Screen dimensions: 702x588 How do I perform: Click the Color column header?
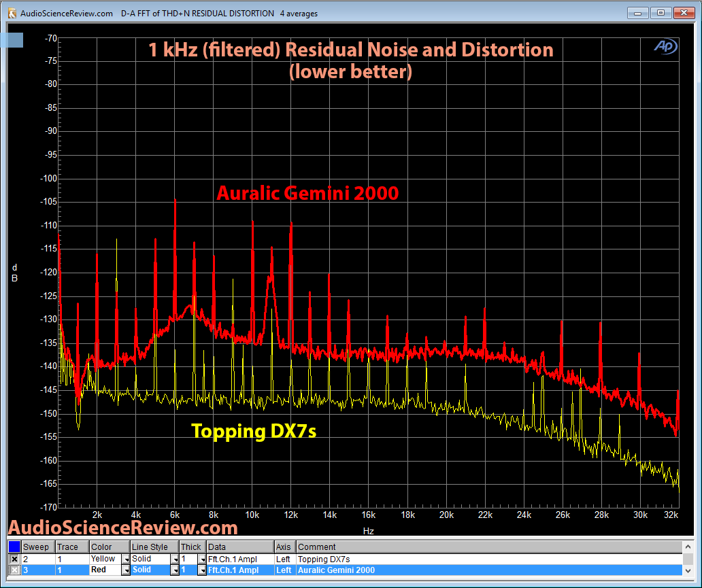[x=110, y=547]
